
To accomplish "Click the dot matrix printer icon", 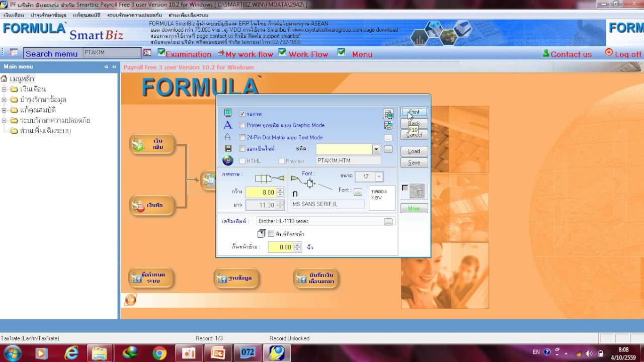I will tap(228, 137).
